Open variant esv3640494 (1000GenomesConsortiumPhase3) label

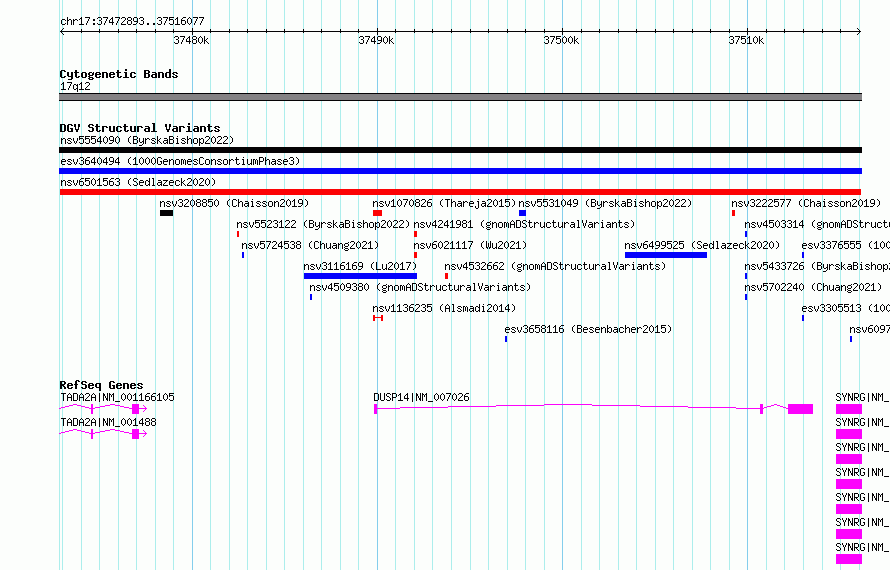[x=180, y=161]
